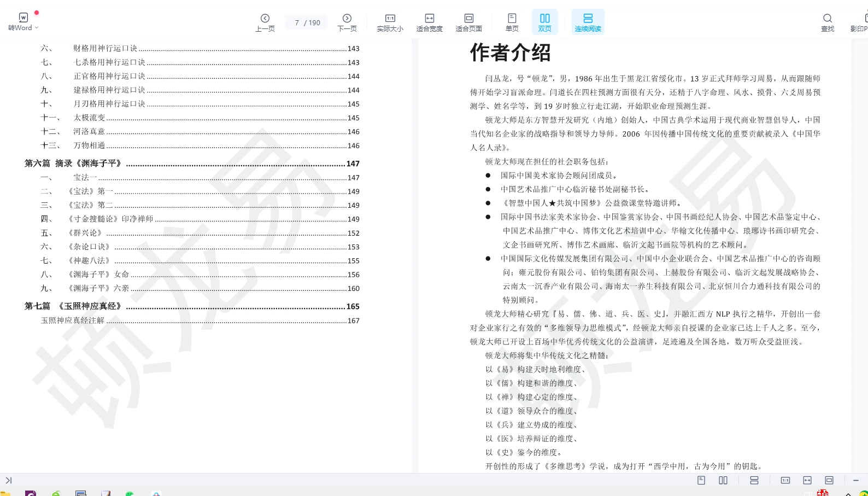Open contents entry 正官格用神行运口诀
868x496 pixels.
tap(200, 77)
